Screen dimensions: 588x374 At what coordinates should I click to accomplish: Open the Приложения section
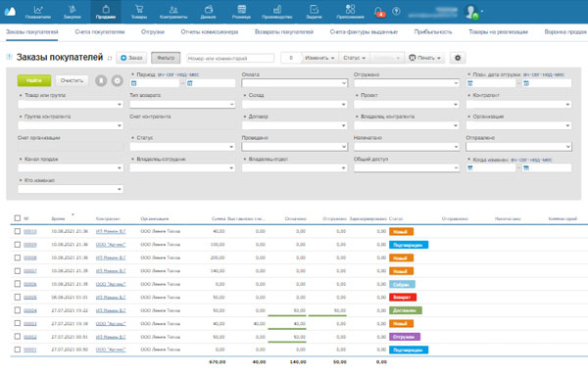coord(350,12)
